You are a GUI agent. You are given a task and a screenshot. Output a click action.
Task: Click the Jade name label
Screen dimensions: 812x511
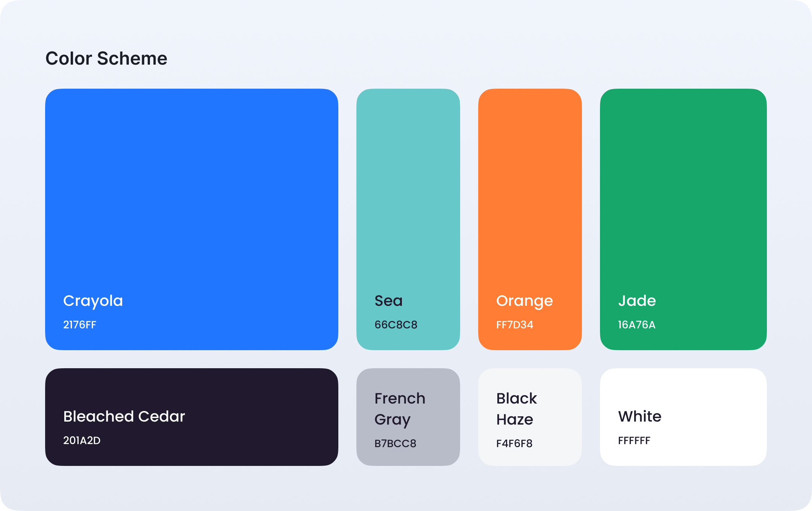click(x=637, y=301)
